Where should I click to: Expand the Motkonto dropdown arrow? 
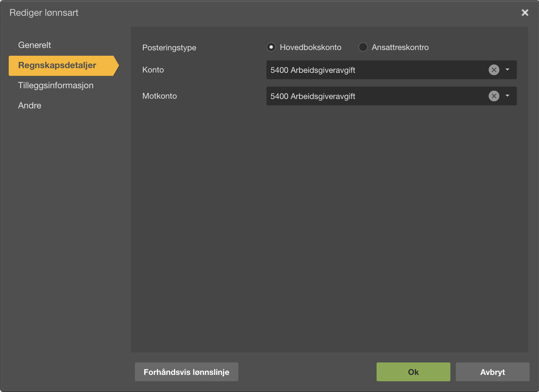[507, 96]
